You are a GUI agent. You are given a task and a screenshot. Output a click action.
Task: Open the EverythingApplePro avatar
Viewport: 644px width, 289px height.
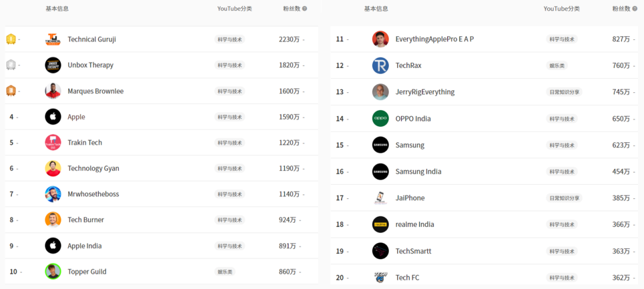coord(380,39)
